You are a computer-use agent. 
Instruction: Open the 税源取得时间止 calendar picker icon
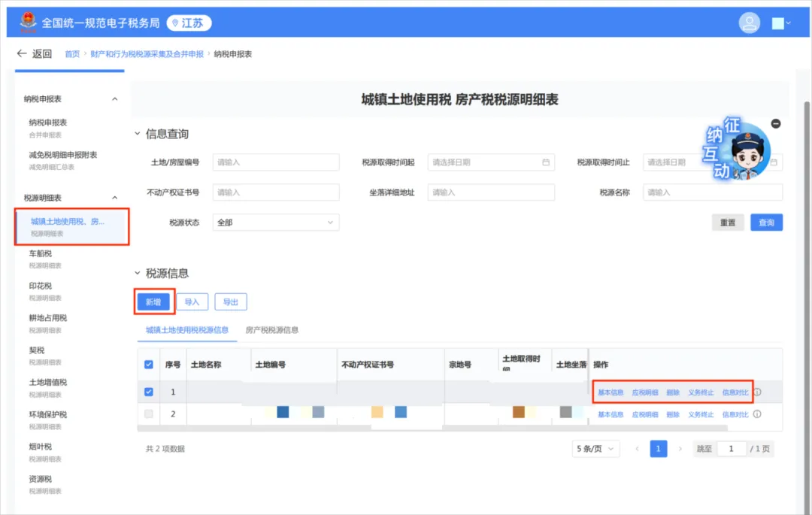(774, 162)
